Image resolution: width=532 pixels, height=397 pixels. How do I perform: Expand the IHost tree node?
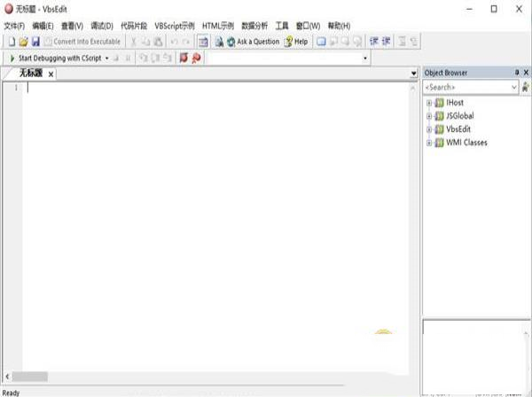[429, 103]
